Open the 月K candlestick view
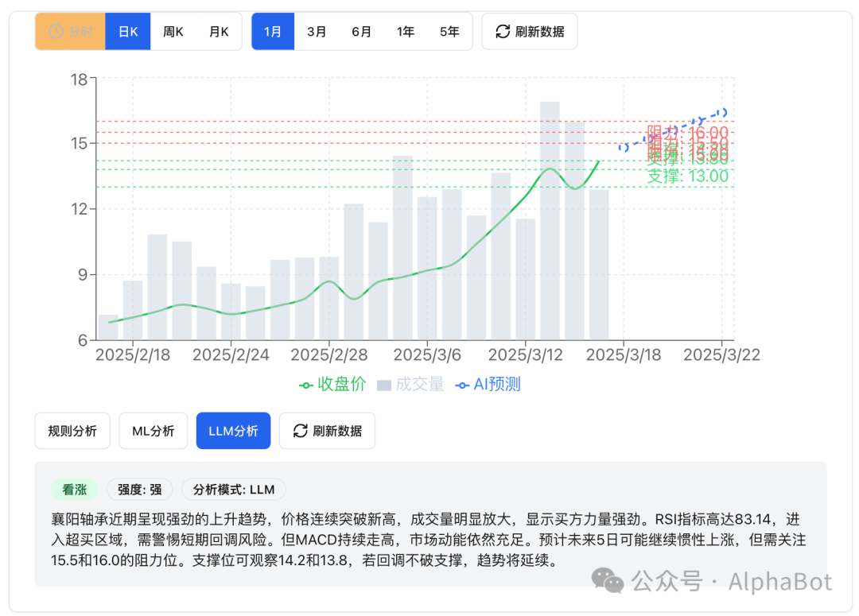The image size is (859, 616). pyautogui.click(x=217, y=31)
